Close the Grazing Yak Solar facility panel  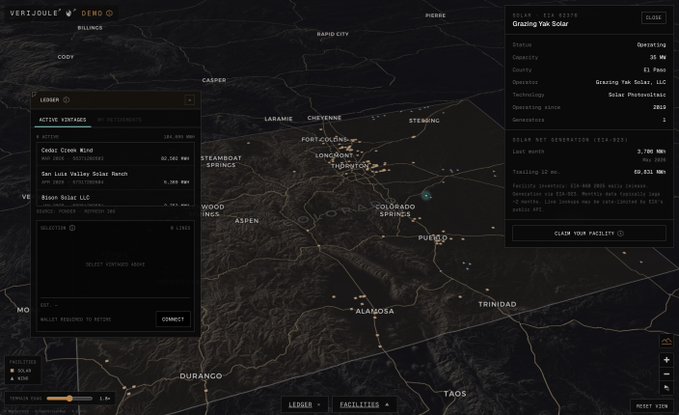coord(653,18)
